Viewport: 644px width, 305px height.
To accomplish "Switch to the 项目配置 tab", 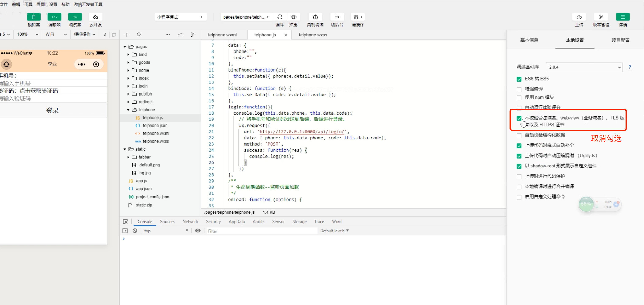I will (x=620, y=40).
